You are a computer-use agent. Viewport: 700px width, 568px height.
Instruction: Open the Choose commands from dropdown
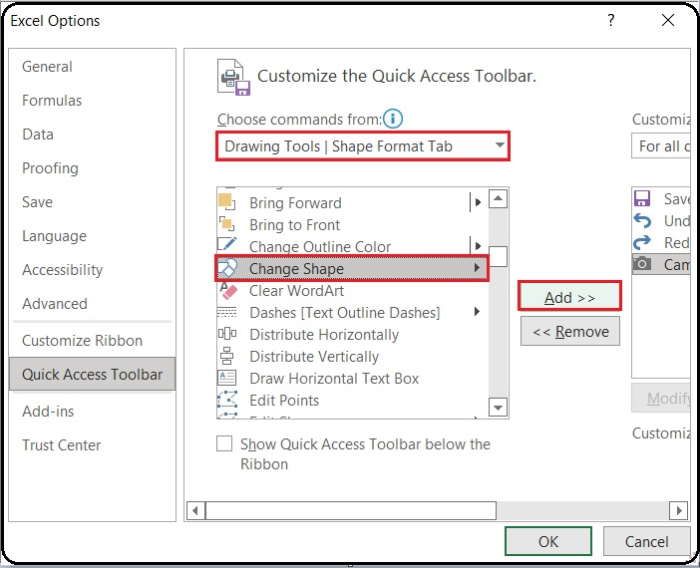point(499,146)
